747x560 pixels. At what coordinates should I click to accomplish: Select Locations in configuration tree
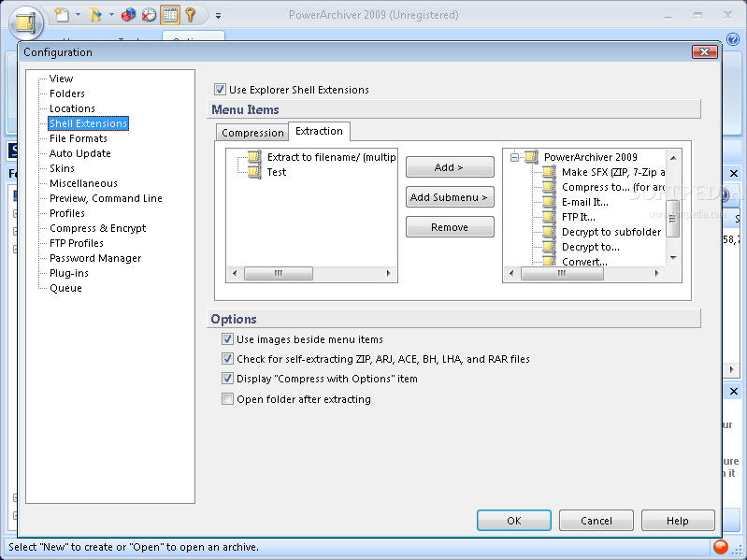72,108
